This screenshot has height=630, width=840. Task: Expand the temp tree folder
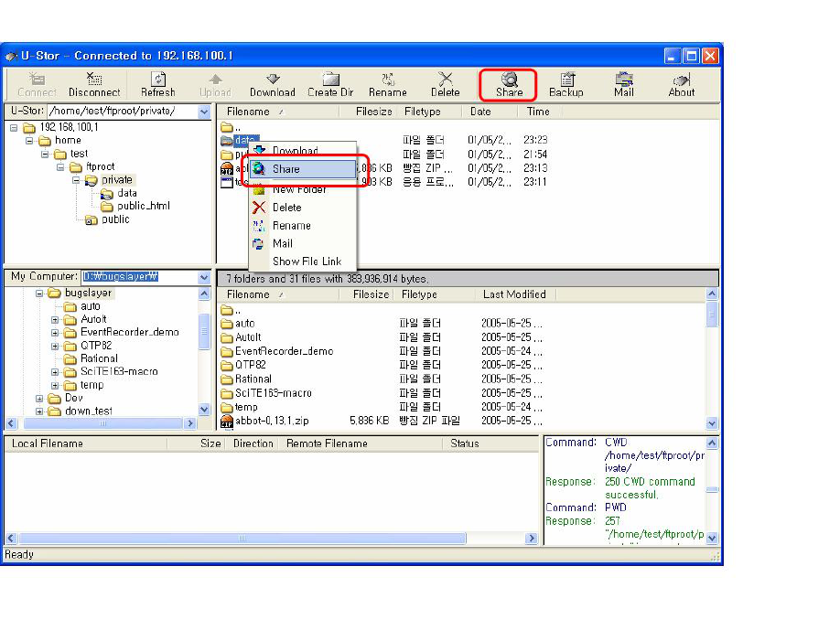click(x=55, y=385)
